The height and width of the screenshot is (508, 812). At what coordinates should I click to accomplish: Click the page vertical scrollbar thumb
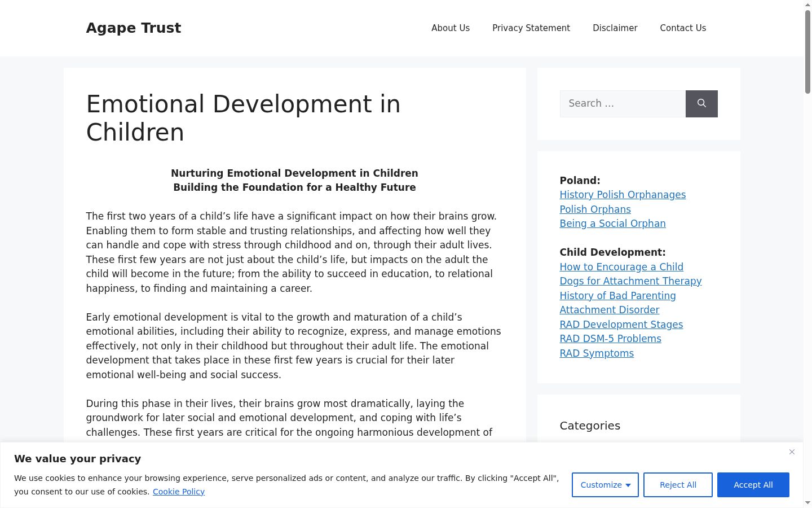[807, 51]
